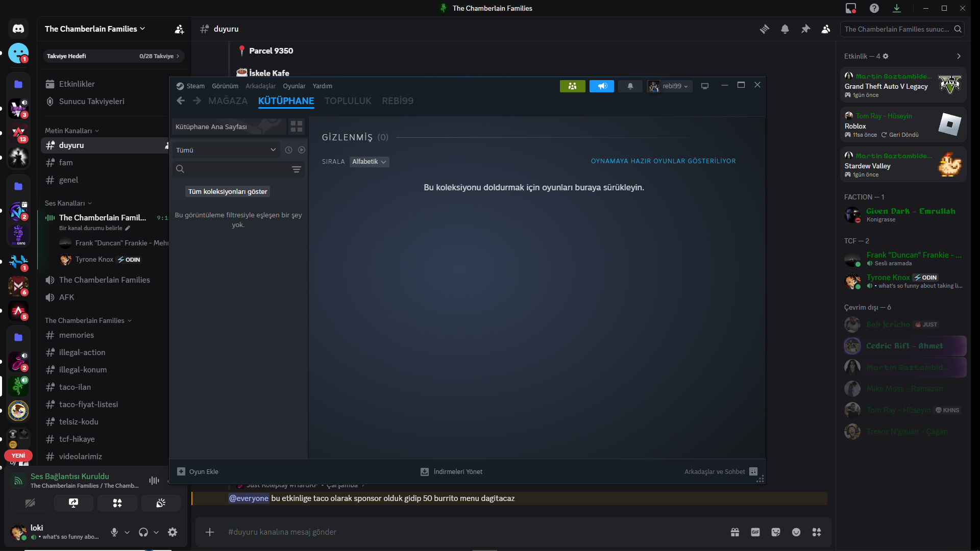Screen dimensions: 980x551
Task: Deafen Discord audio with headphone button
Action: point(143,532)
